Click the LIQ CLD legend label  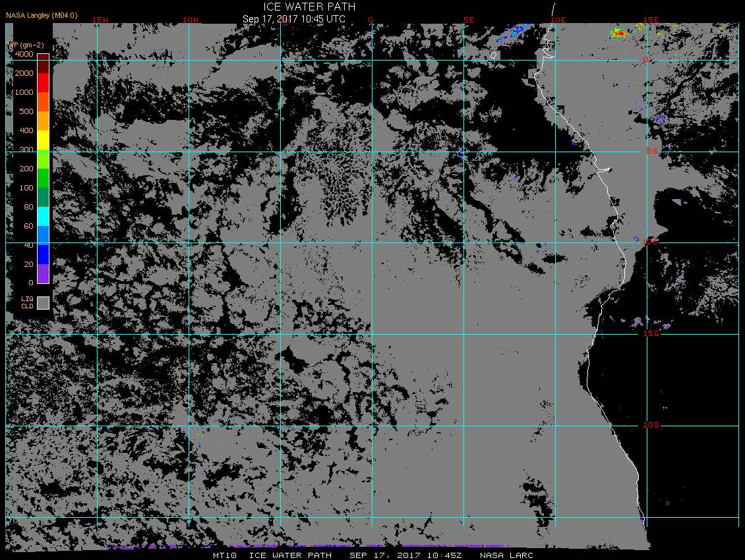[x=27, y=302]
